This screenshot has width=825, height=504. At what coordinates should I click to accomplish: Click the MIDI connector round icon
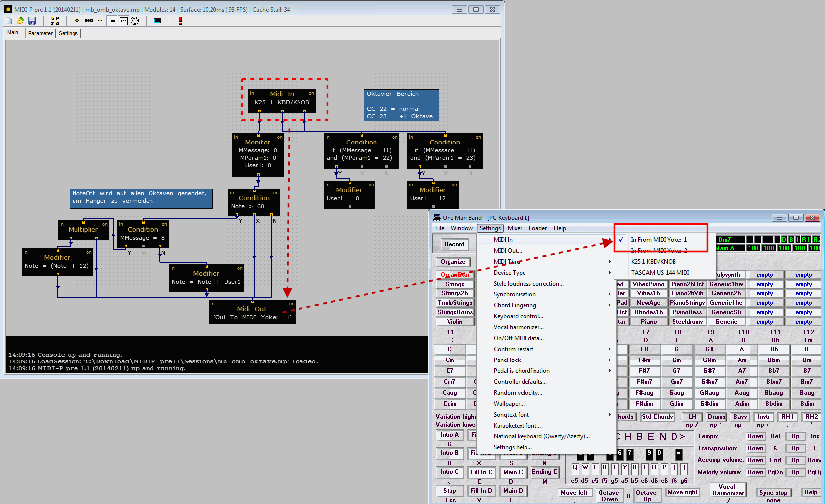(135, 21)
